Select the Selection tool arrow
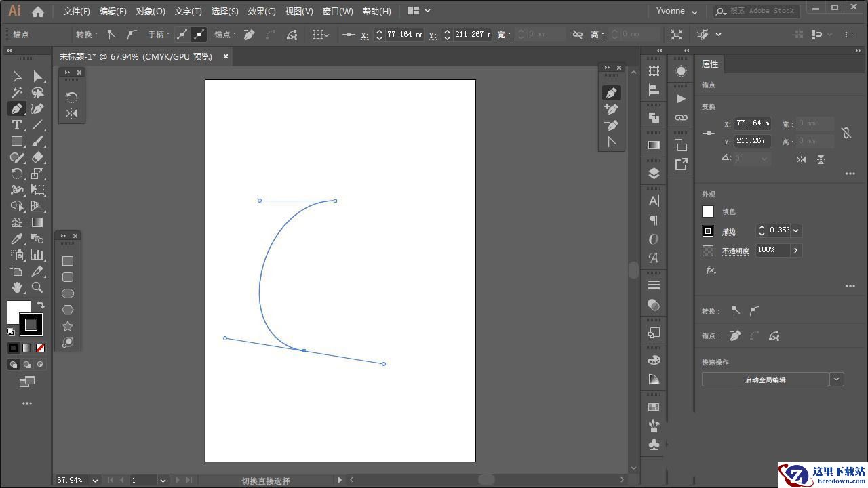 tap(17, 77)
